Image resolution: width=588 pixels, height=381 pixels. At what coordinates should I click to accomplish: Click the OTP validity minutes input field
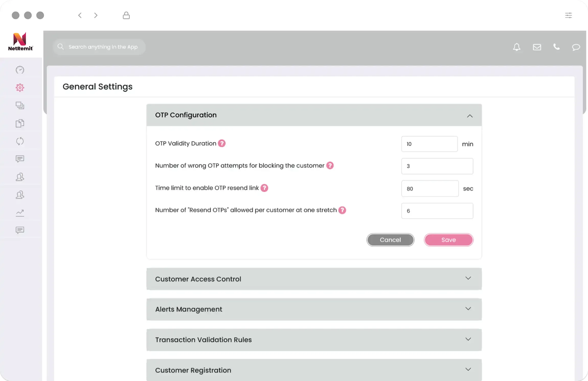click(429, 144)
